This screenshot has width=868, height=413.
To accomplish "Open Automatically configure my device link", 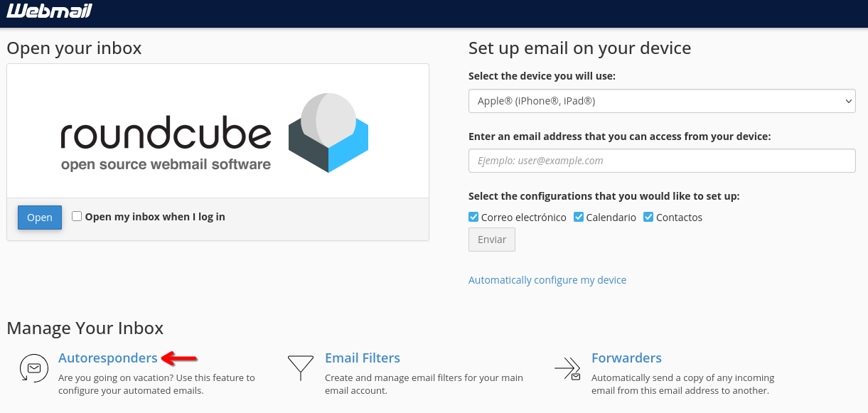I will coord(547,280).
